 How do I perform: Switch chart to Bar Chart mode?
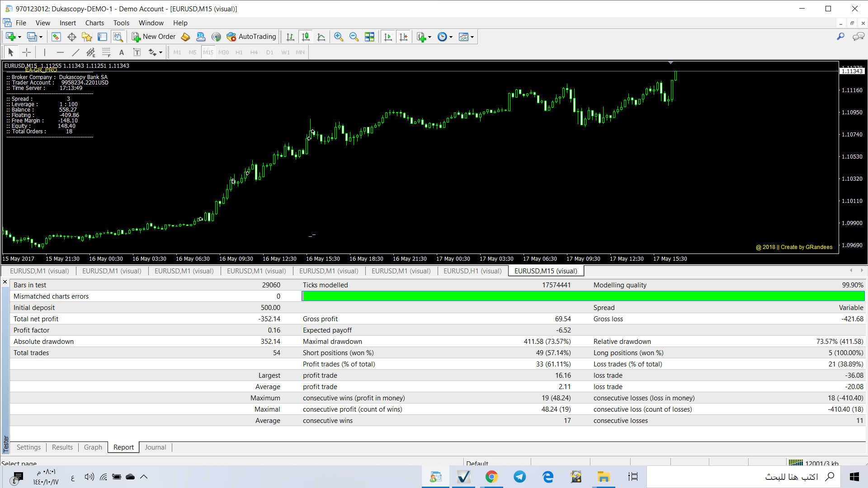[290, 37]
